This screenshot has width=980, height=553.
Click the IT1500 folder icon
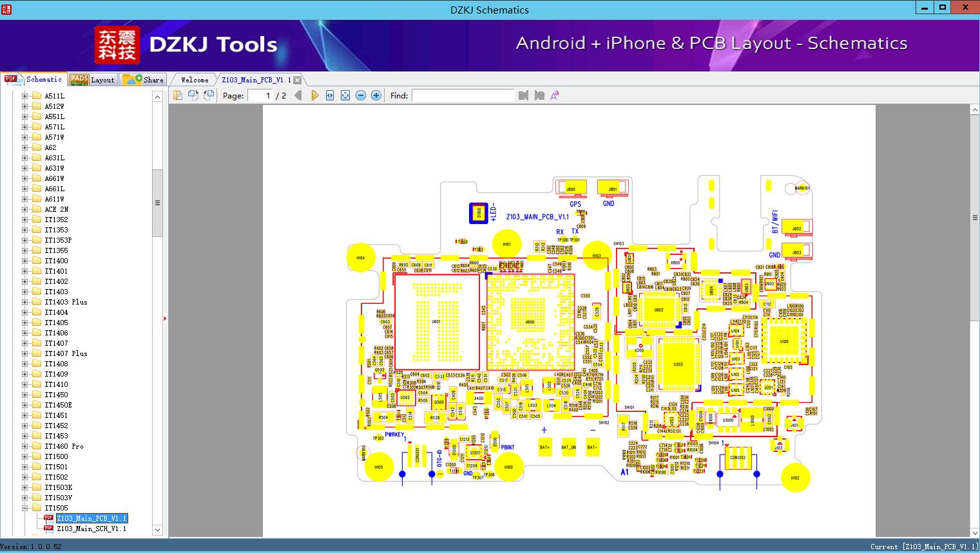(x=37, y=456)
